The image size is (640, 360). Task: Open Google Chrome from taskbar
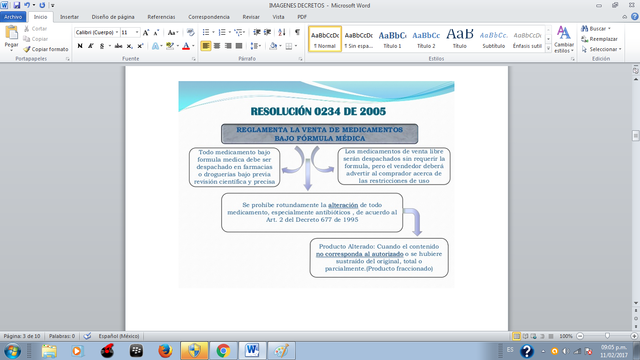coord(223,351)
